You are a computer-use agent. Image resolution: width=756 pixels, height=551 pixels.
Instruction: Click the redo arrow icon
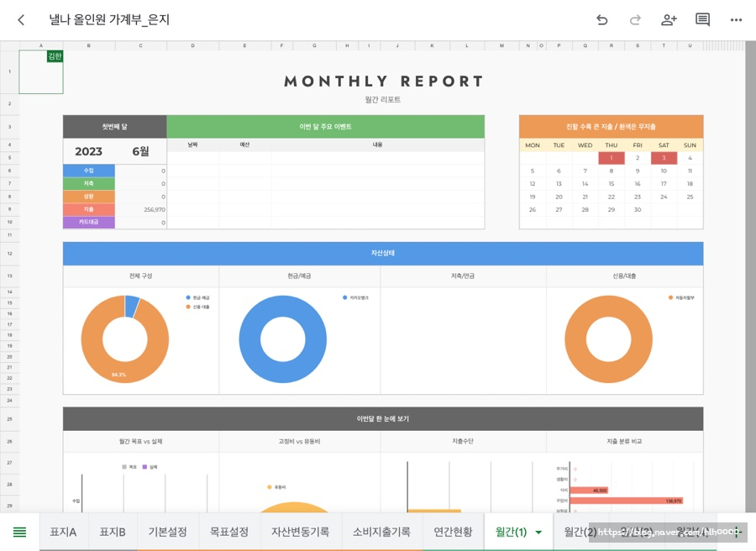click(x=635, y=20)
